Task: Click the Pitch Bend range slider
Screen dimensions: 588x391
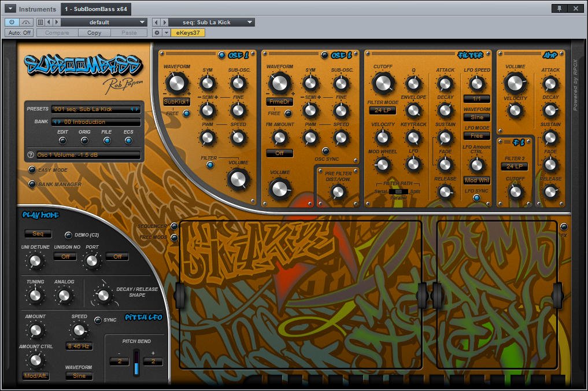Action: tap(136, 362)
